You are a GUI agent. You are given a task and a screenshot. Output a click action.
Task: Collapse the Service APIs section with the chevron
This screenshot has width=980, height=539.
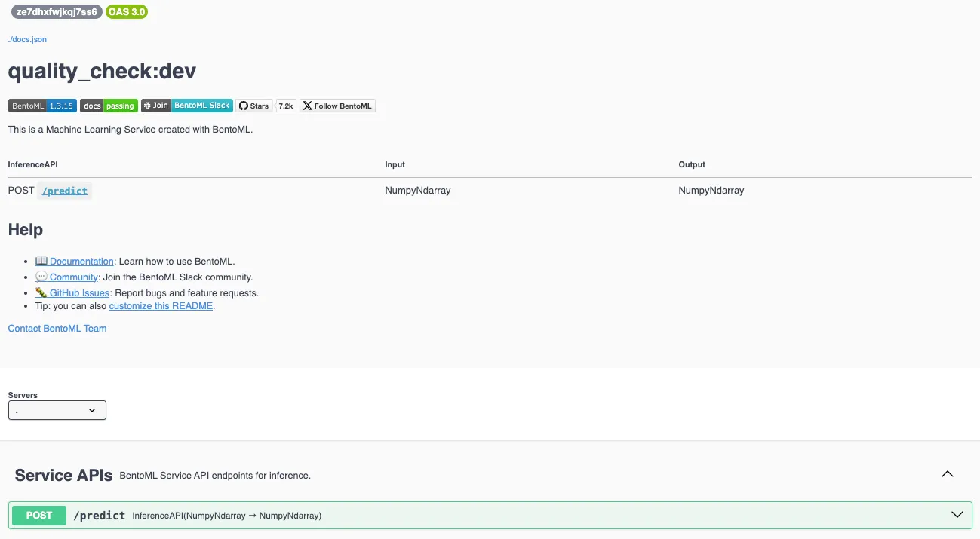[948, 474]
